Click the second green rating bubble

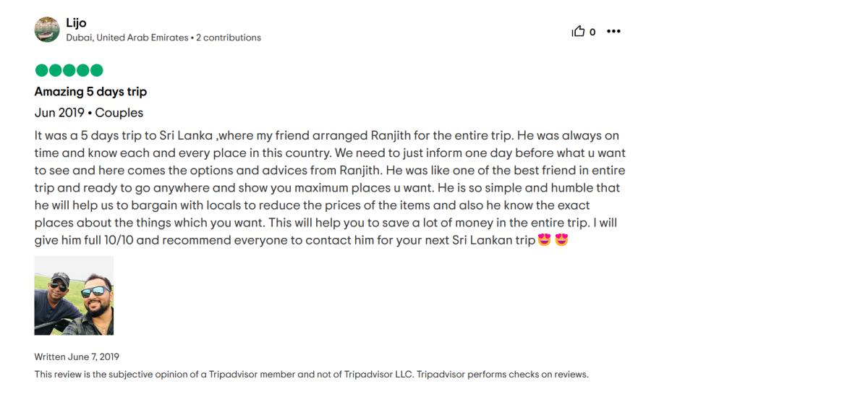point(55,70)
